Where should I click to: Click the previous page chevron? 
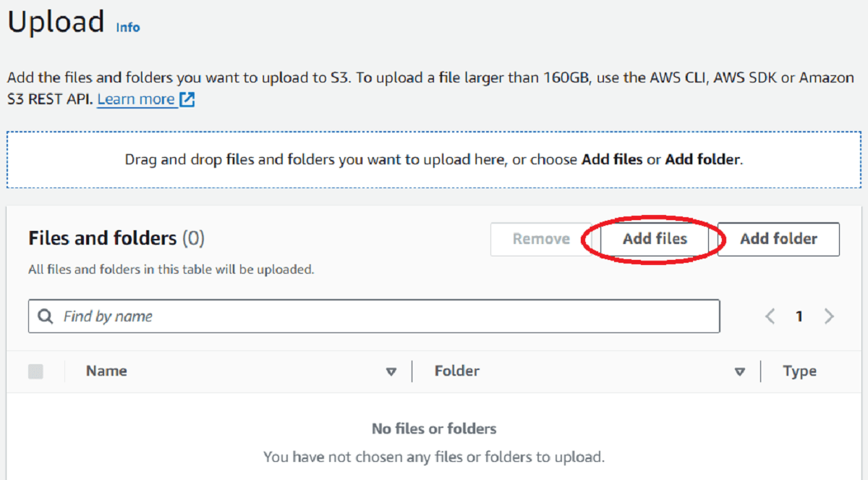pyautogui.click(x=770, y=316)
